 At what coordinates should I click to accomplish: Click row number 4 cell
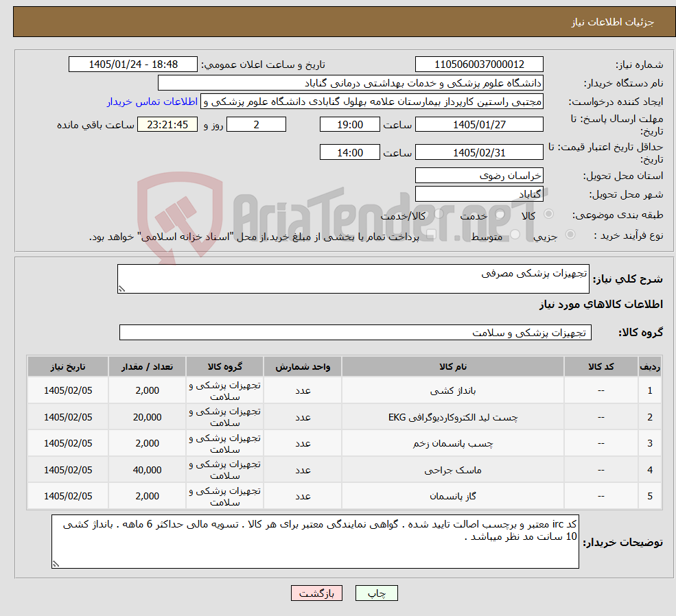pos(650,470)
